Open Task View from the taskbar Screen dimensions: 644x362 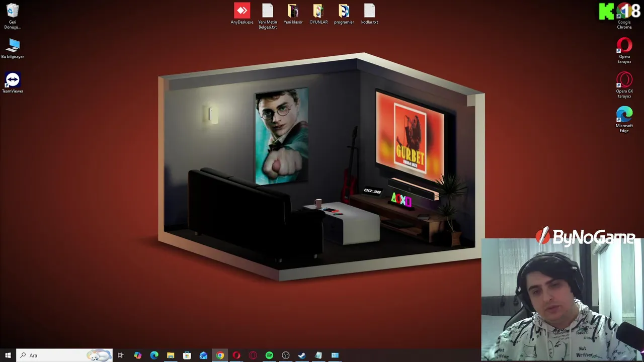point(121,355)
